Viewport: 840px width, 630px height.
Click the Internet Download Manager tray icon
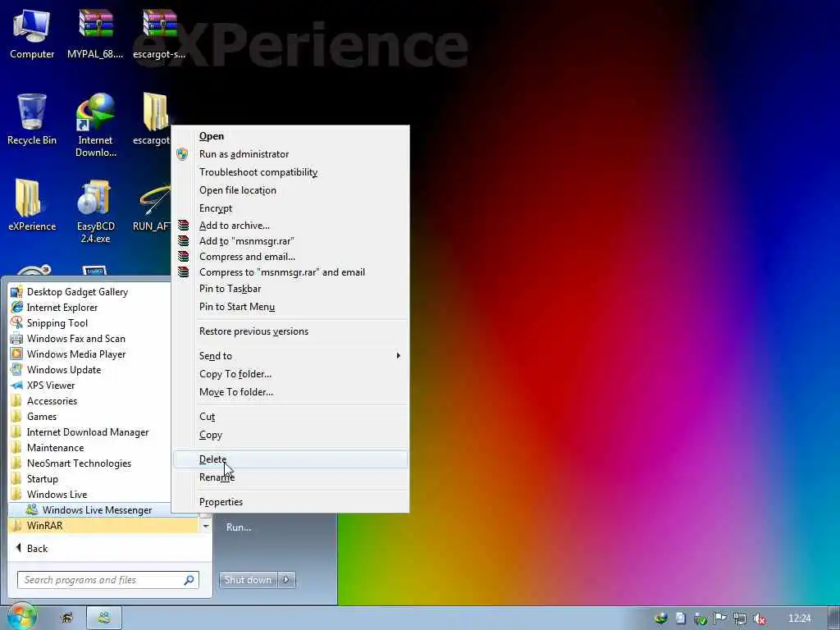point(660,619)
